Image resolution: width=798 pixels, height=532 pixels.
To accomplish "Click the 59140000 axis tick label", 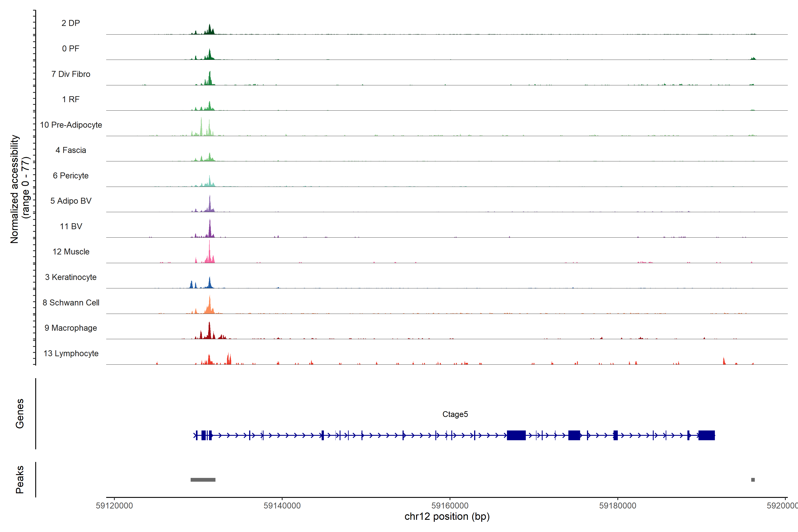I will tap(282, 506).
